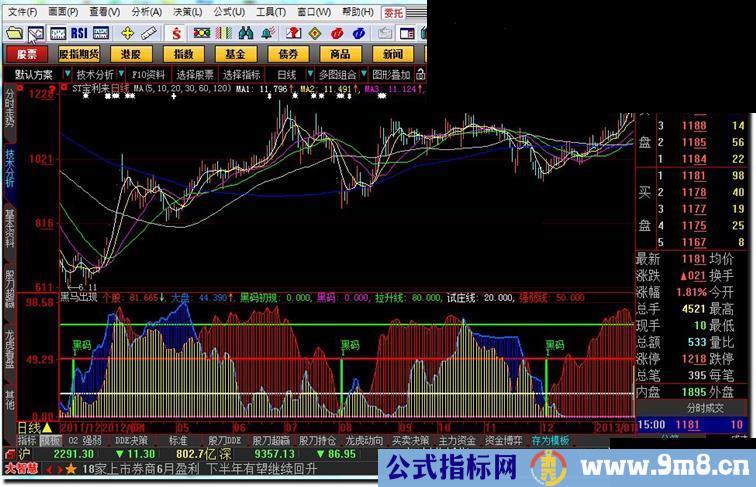Expand the 默认方案 dropdown arrow
This screenshot has height=487, width=756.
click(x=66, y=74)
